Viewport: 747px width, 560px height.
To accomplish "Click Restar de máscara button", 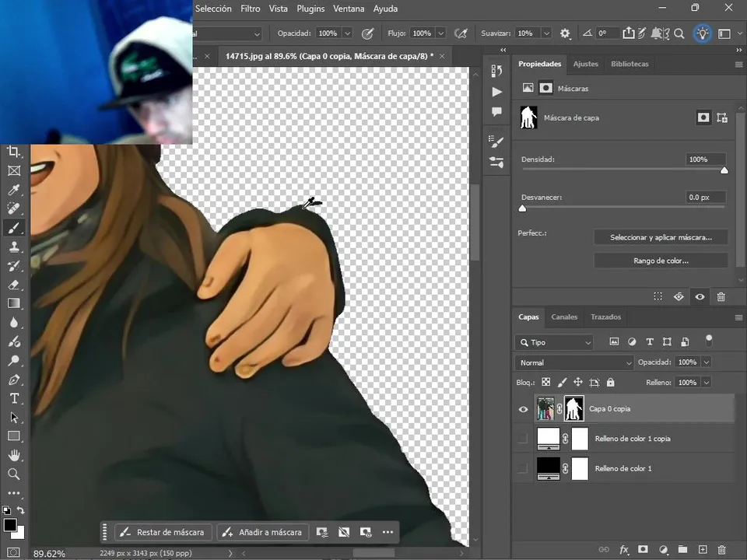I will click(x=163, y=532).
